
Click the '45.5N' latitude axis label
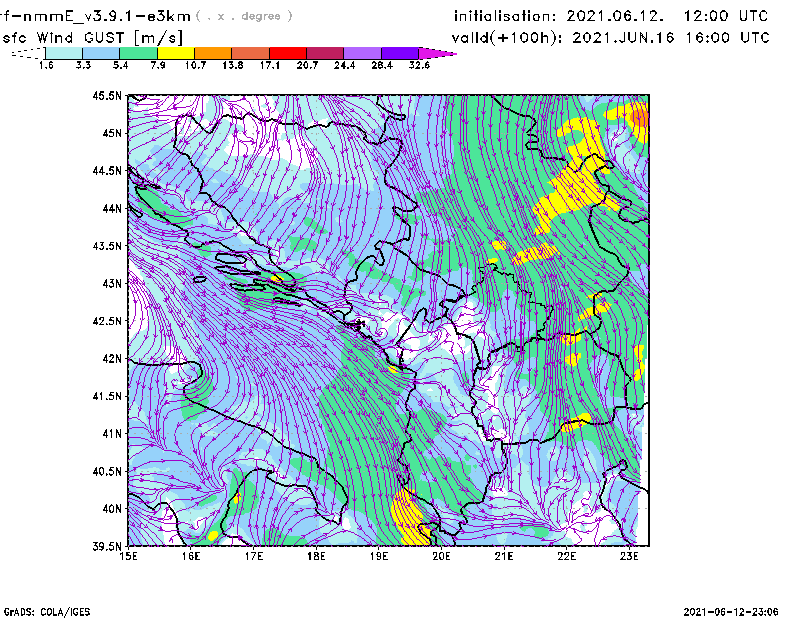[x=107, y=95]
